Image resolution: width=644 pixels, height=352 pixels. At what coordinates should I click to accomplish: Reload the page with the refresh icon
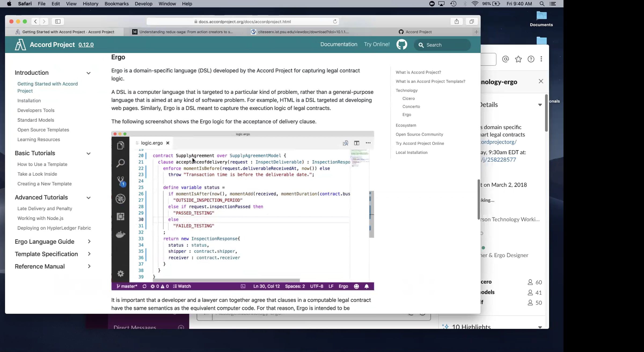click(x=335, y=21)
